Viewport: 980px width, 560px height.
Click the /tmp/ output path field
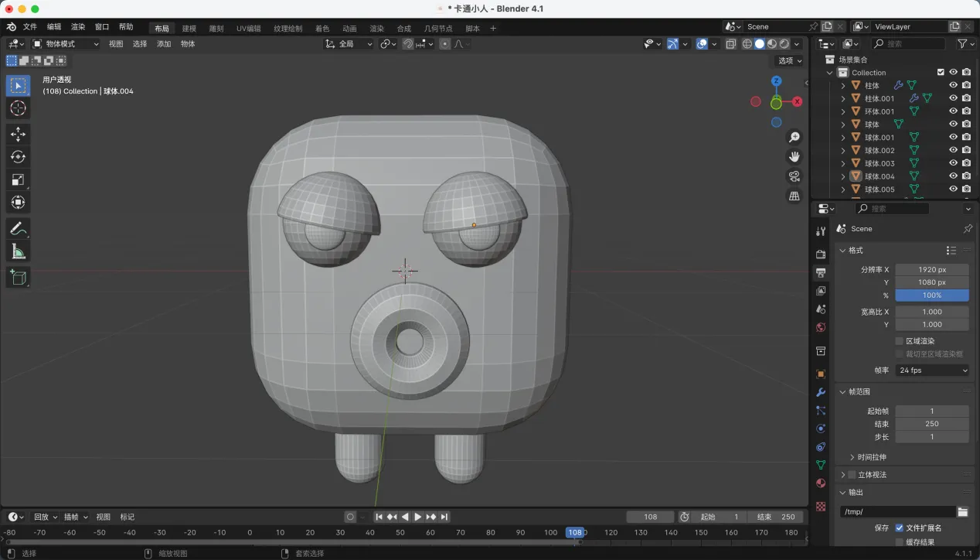(x=897, y=511)
